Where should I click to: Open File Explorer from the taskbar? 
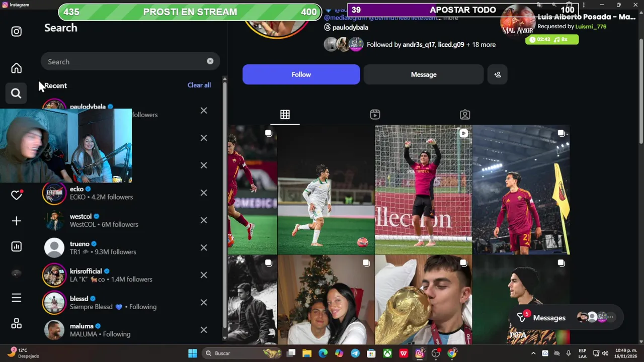tap(307, 353)
